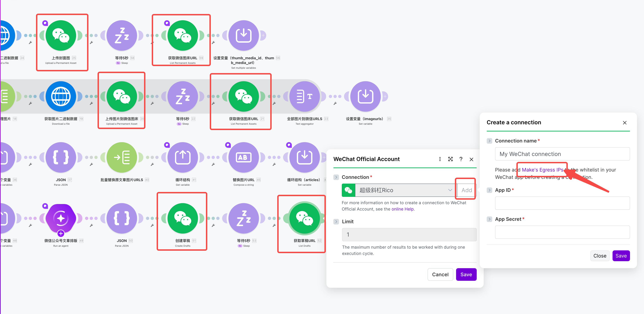Open the 等待5秒 Sleep module numbered 58

pyautogui.click(x=121, y=35)
